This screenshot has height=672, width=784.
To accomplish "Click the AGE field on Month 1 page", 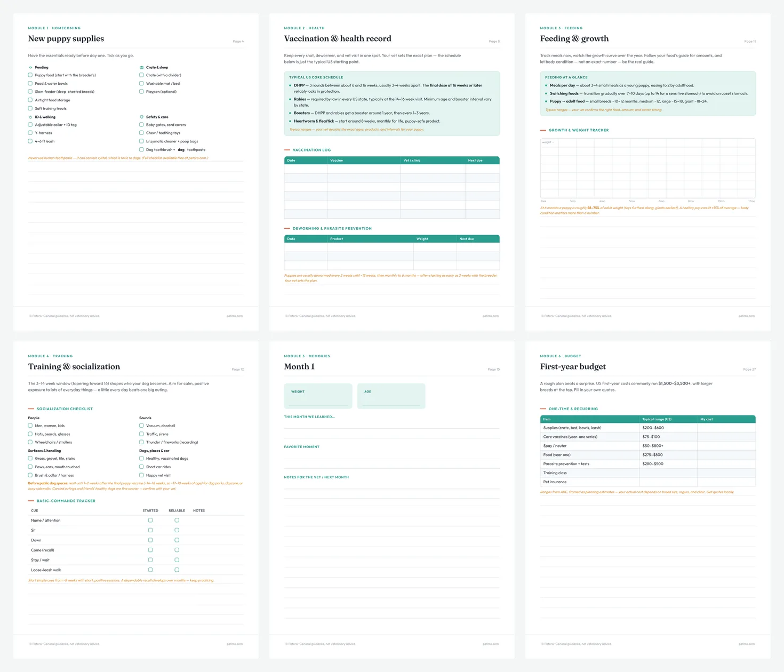I will (x=391, y=396).
